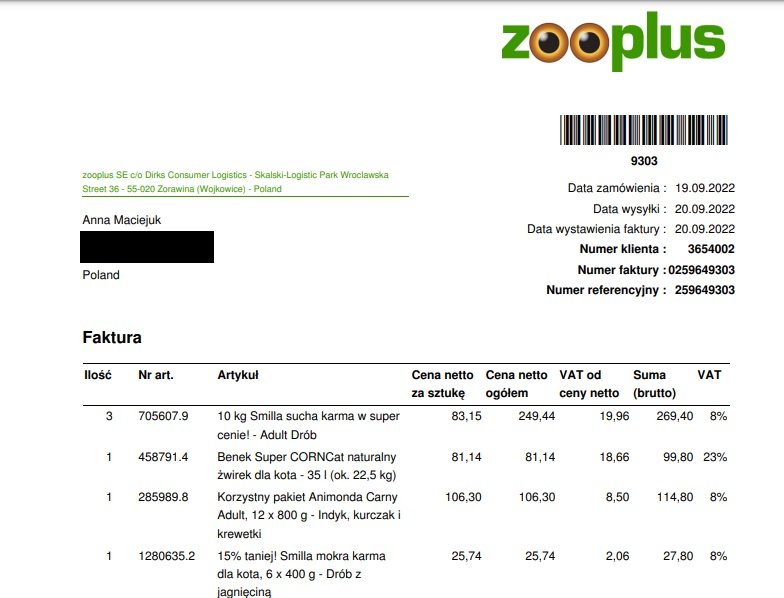Click the 'Data zamówienia' label
784x598 pixels.
(x=617, y=188)
